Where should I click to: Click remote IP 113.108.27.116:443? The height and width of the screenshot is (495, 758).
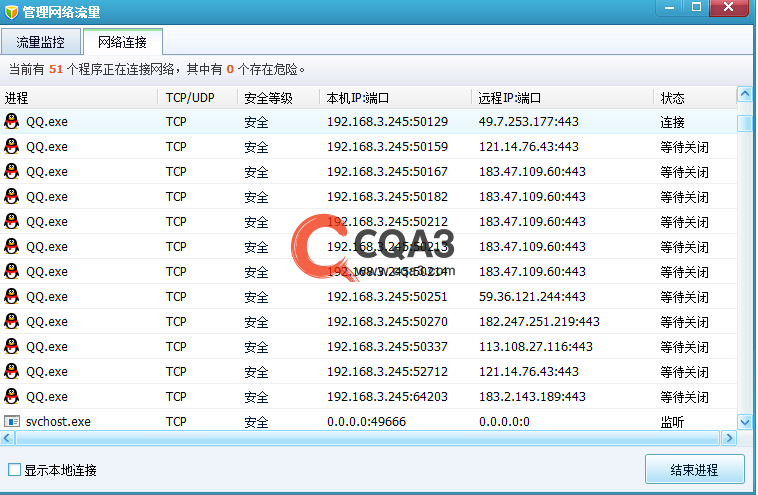tap(536, 347)
